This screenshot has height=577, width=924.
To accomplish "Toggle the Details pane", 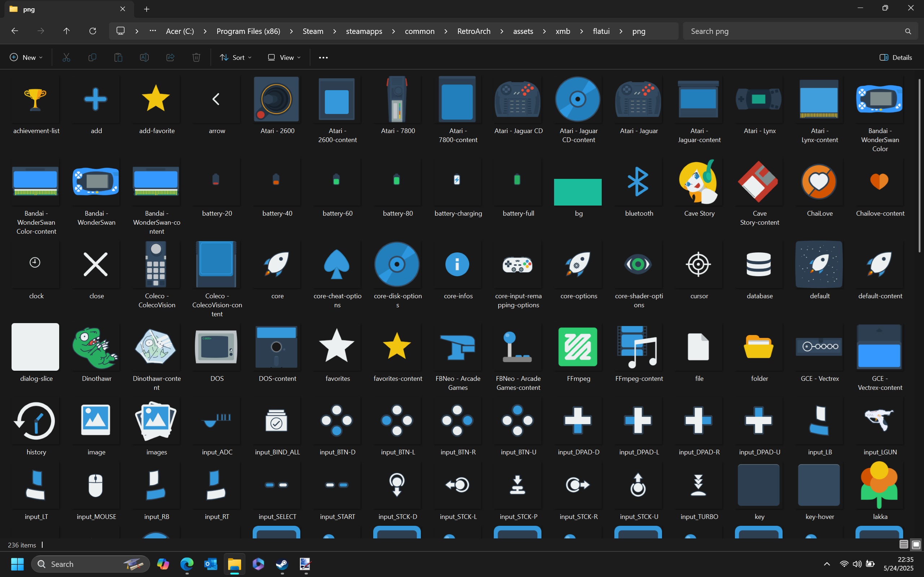I will (x=896, y=57).
